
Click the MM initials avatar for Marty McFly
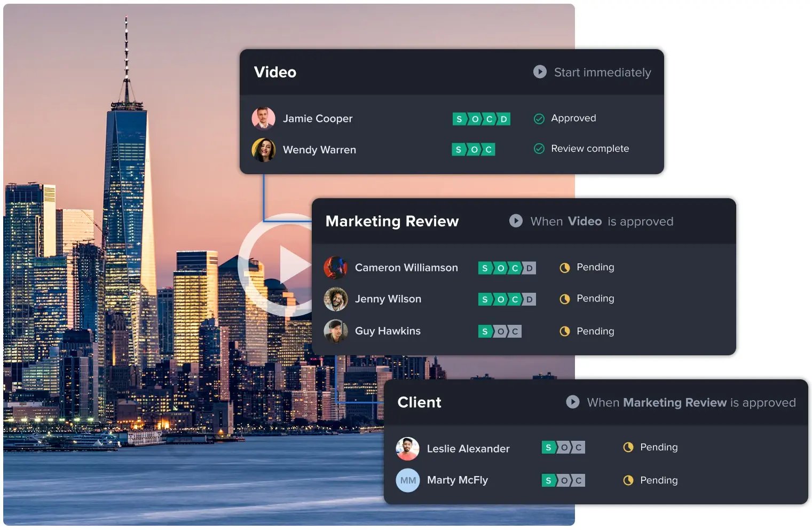[x=407, y=480]
